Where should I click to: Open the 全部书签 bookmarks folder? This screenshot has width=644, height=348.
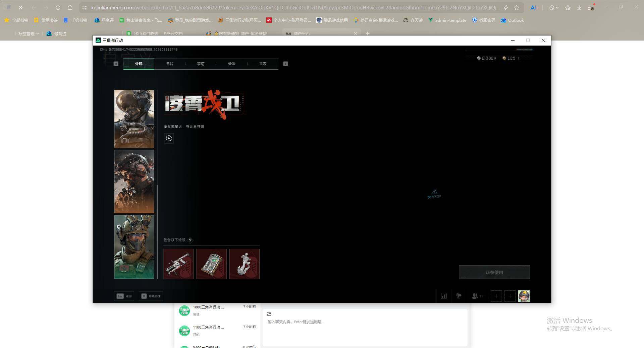tap(16, 20)
